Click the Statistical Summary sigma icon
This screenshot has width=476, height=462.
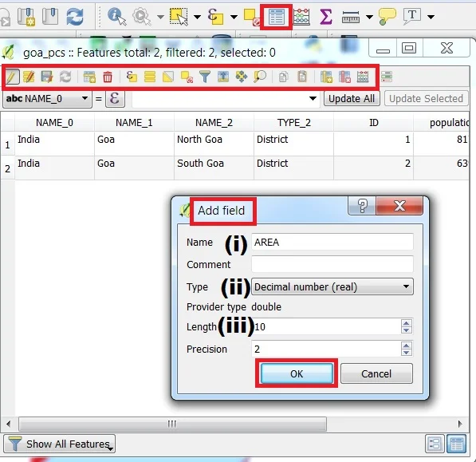325,17
